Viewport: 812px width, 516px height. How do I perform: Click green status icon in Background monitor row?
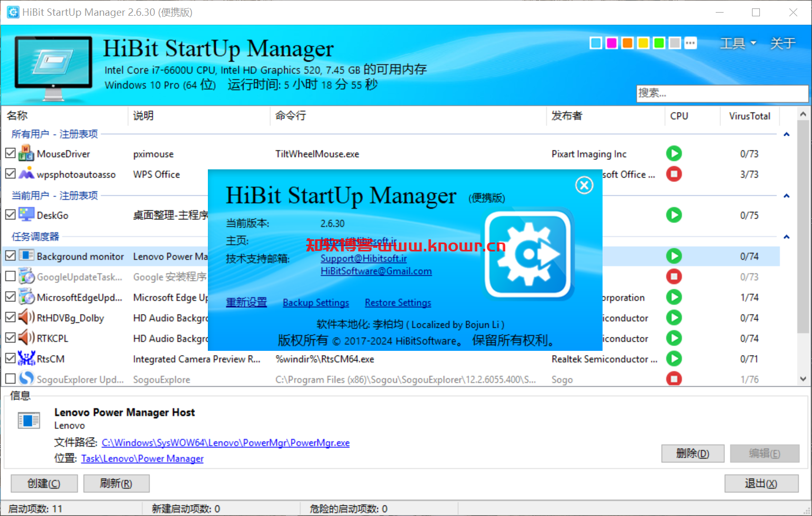click(674, 256)
